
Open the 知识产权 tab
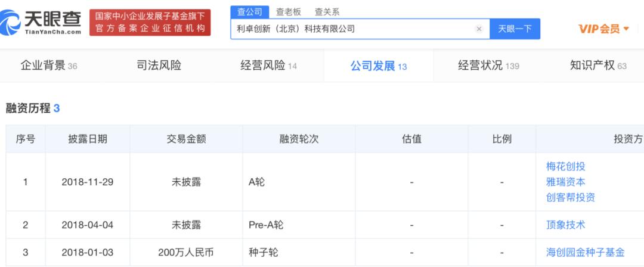[598, 66]
